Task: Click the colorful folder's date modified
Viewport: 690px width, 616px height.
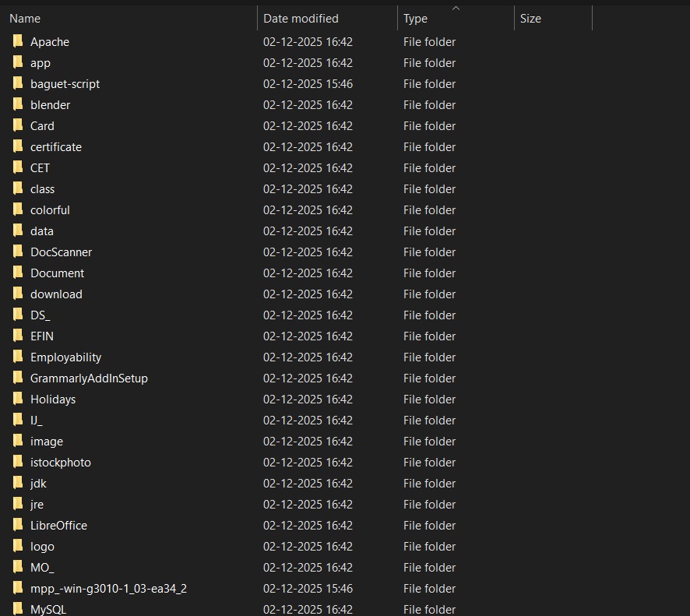Action: point(308,210)
